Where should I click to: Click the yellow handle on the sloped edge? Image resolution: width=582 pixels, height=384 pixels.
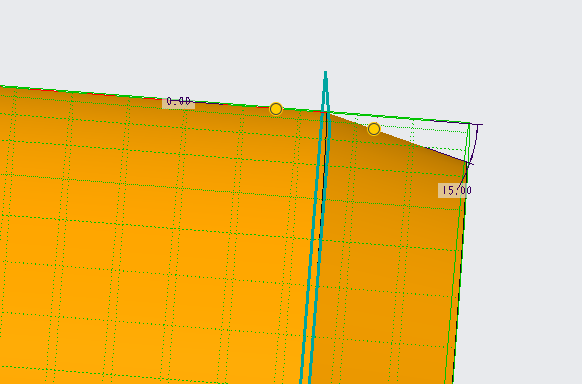pos(374,129)
